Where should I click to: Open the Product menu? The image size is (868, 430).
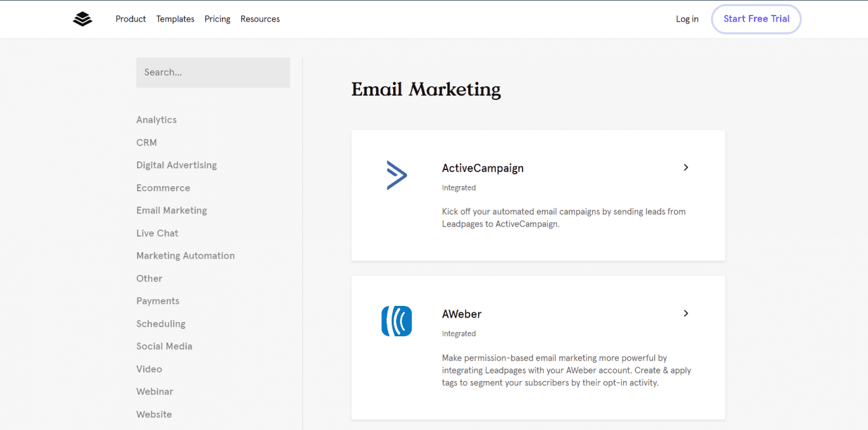point(131,19)
